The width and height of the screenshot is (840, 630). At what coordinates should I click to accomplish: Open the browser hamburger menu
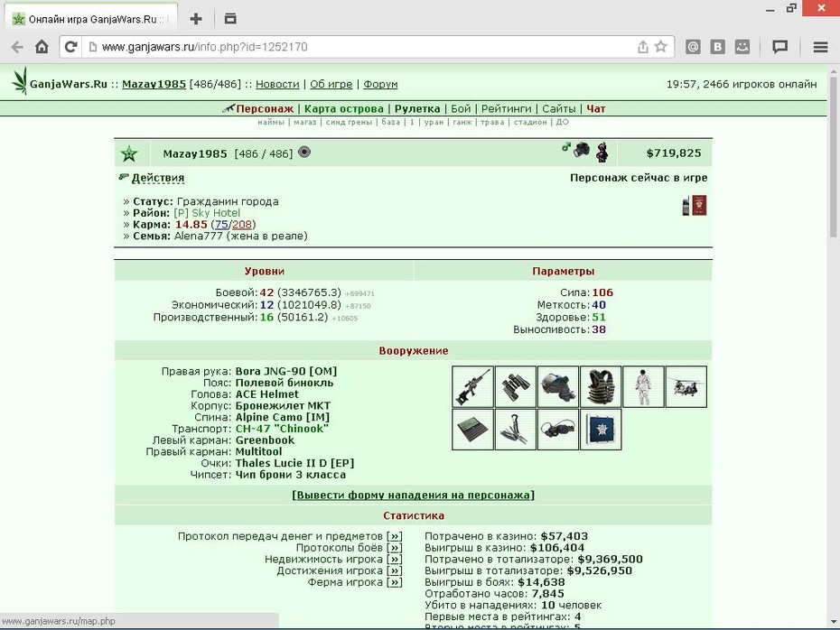[x=821, y=47]
